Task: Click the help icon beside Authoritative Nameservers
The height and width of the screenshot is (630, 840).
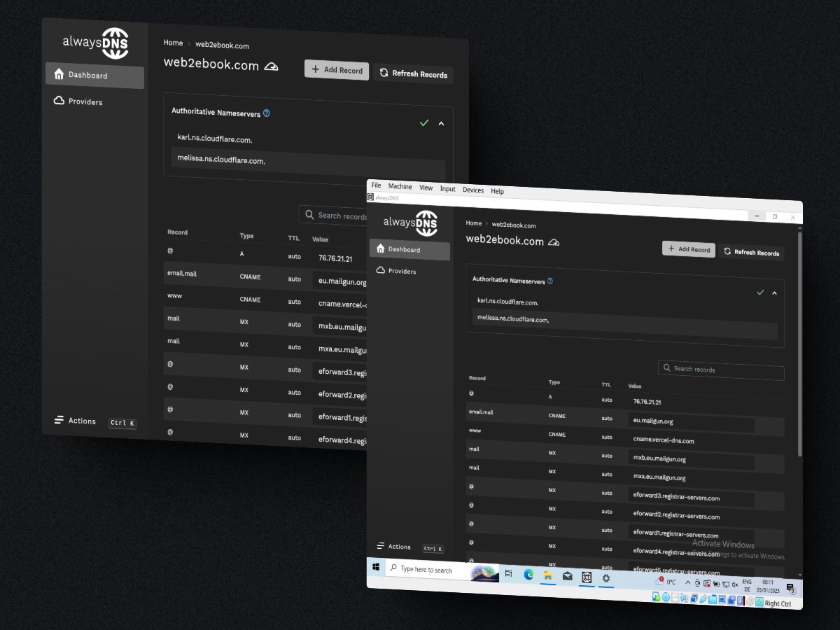Action: (x=551, y=280)
